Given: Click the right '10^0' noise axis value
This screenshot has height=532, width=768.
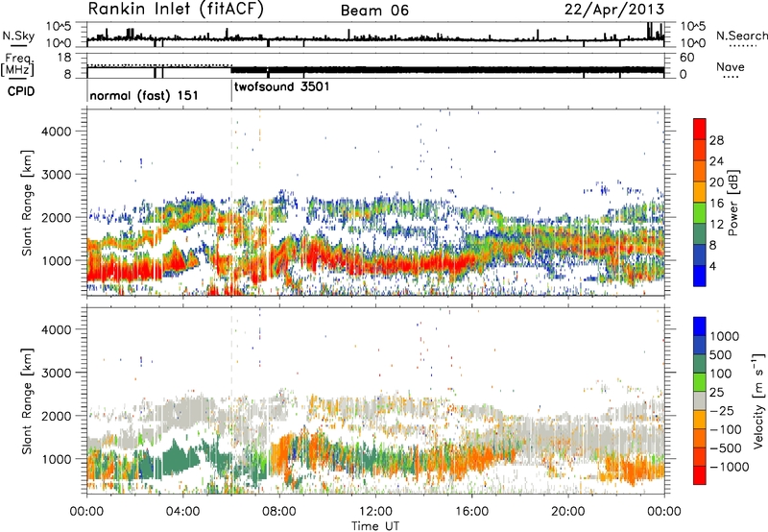Looking at the screenshot, I should 692,43.
